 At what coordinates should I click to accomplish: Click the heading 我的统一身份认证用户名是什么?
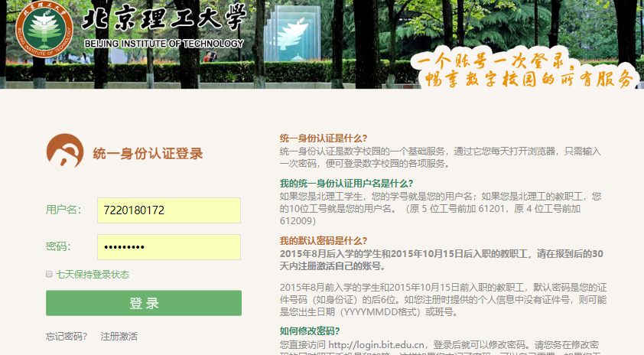coord(345,184)
